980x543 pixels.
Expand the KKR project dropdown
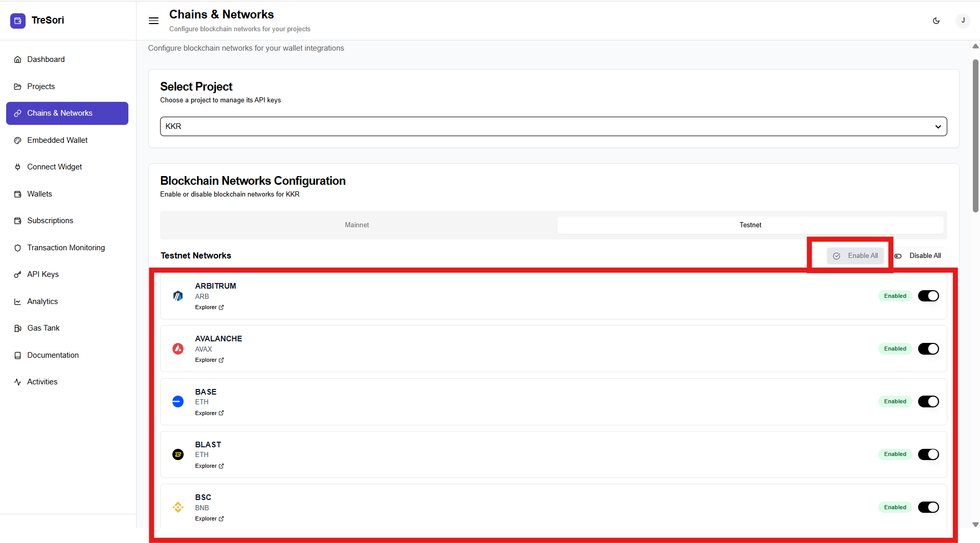[553, 126]
